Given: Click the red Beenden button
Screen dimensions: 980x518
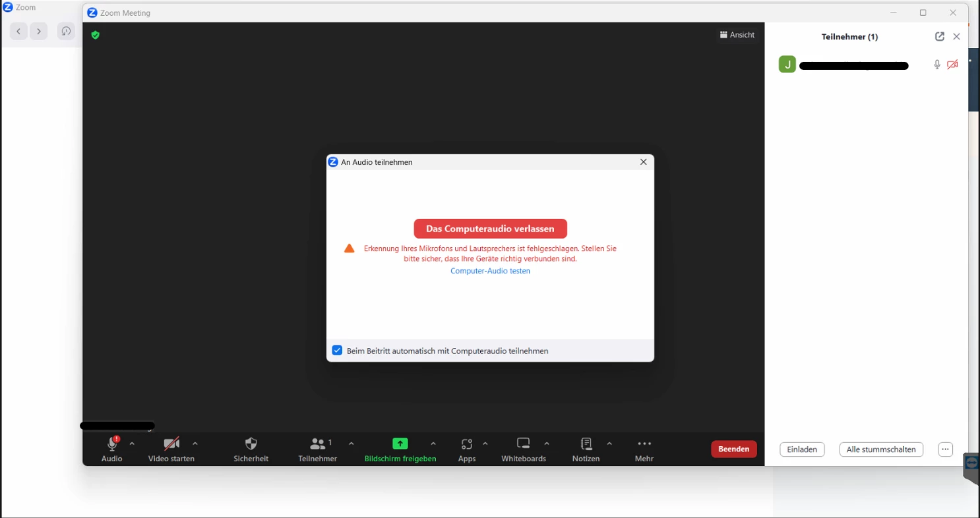Looking at the screenshot, I should [734, 449].
